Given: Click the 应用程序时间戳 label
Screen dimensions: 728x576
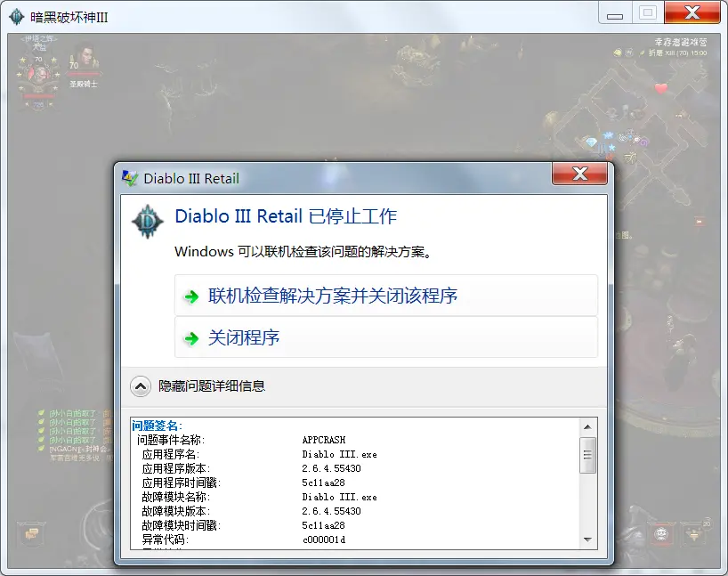Looking at the screenshot, I should [181, 483].
